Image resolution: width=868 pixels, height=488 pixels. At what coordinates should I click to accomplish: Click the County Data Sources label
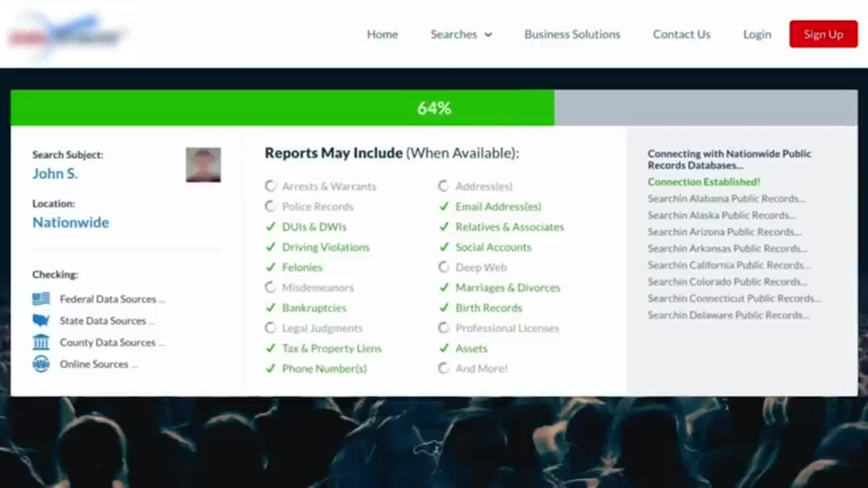coord(112,342)
